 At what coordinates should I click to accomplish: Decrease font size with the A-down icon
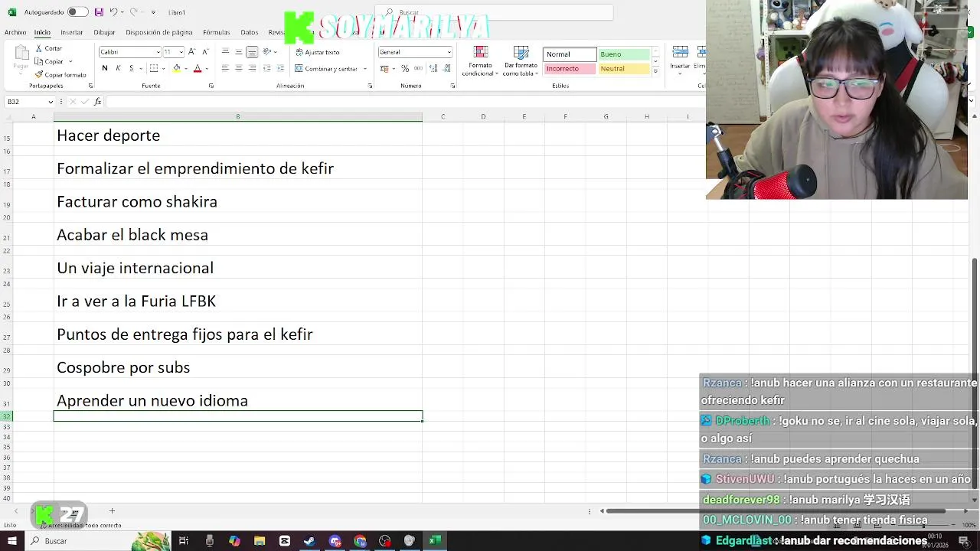(x=204, y=52)
